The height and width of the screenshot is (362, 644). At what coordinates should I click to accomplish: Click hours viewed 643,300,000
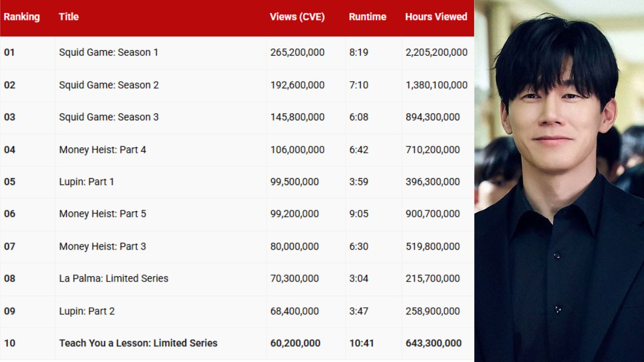point(433,343)
